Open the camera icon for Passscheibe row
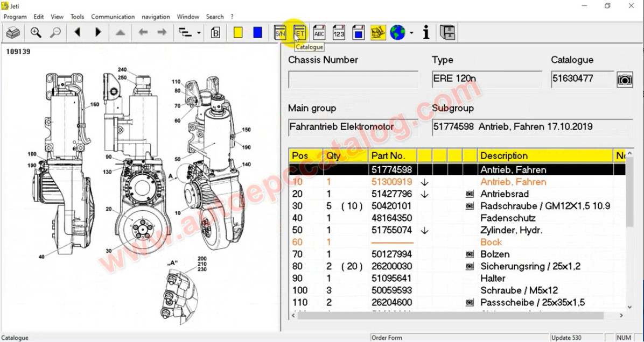Viewport: 644px width, 342px height. (470, 303)
